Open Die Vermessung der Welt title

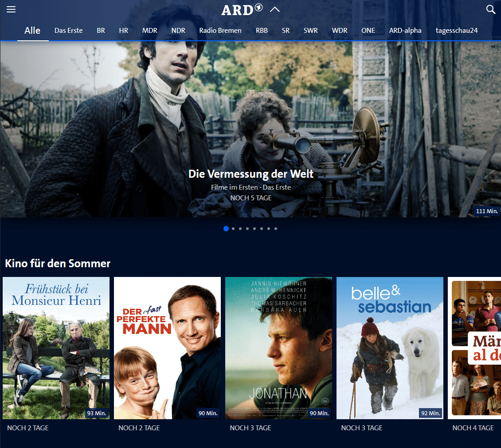point(251,174)
